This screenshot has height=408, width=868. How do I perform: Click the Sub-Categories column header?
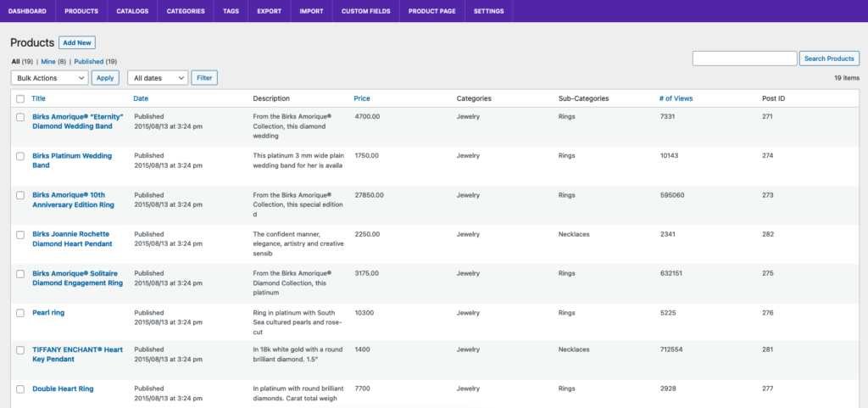click(x=583, y=98)
